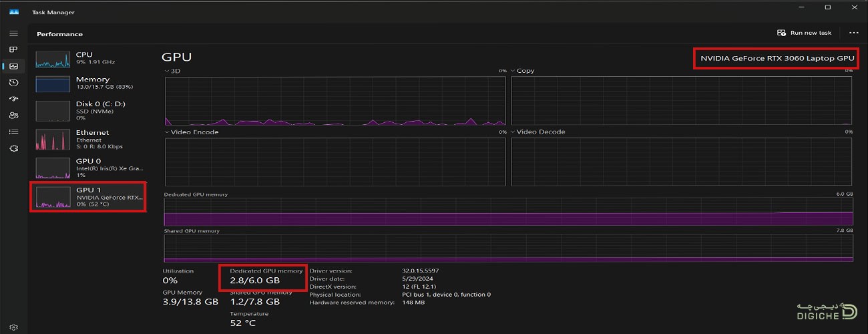868x334 pixels.
Task: Click the Task Manager app icon in title bar
Action: pyautogui.click(x=14, y=12)
